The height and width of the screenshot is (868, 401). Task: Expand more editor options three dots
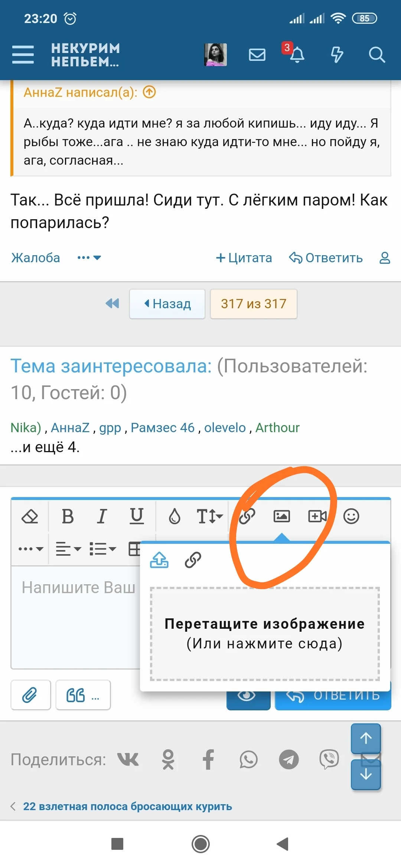(x=31, y=549)
